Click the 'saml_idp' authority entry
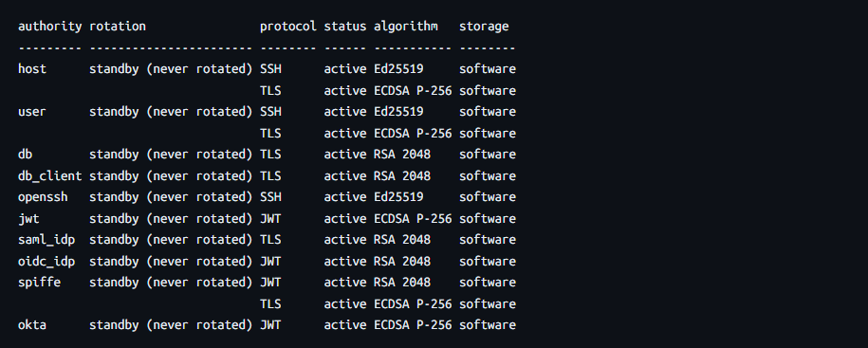868x348 pixels. 46,240
